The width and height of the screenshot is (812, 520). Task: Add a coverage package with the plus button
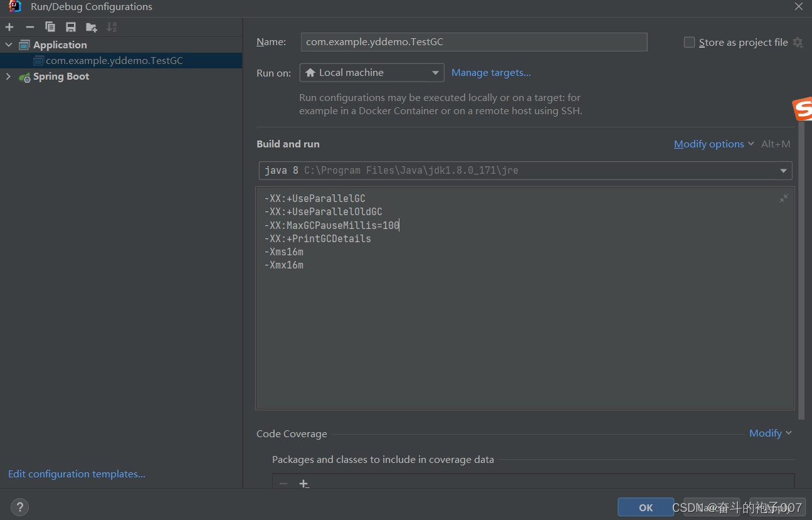pos(304,484)
